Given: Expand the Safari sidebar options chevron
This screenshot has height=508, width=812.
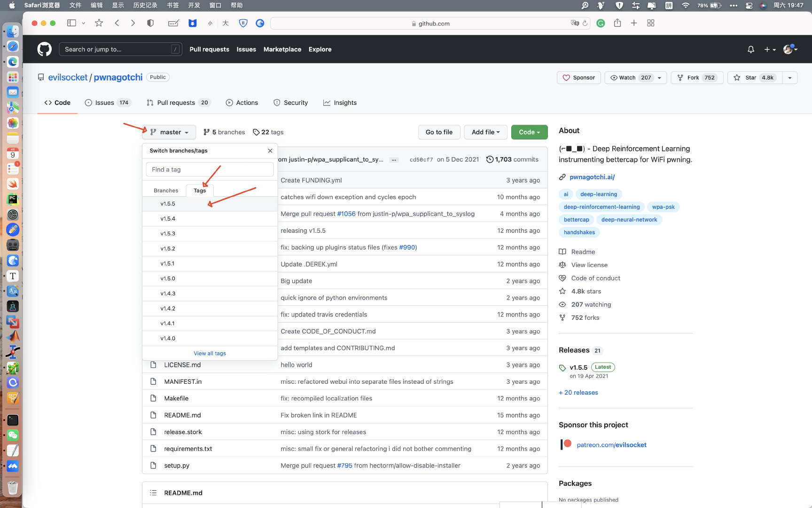Looking at the screenshot, I should (x=83, y=23).
